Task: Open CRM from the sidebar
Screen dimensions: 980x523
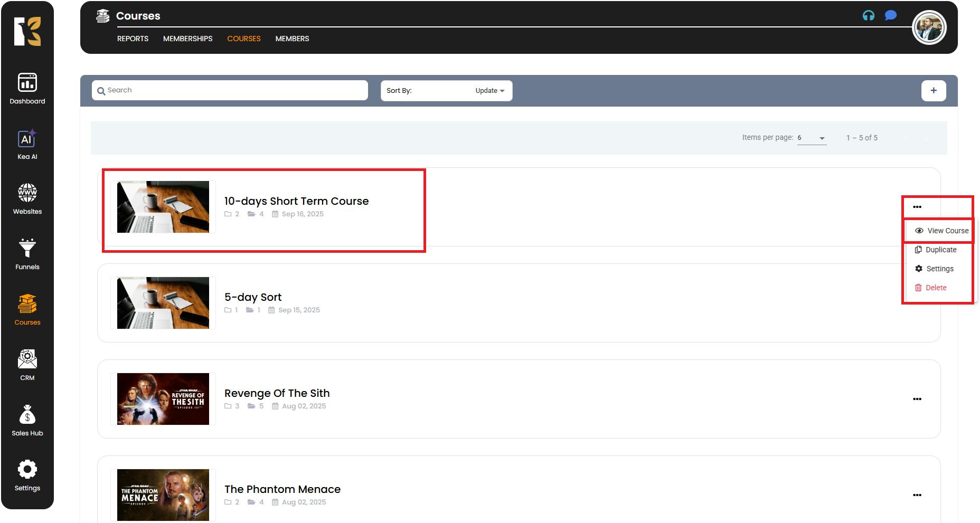Action: 27,365
